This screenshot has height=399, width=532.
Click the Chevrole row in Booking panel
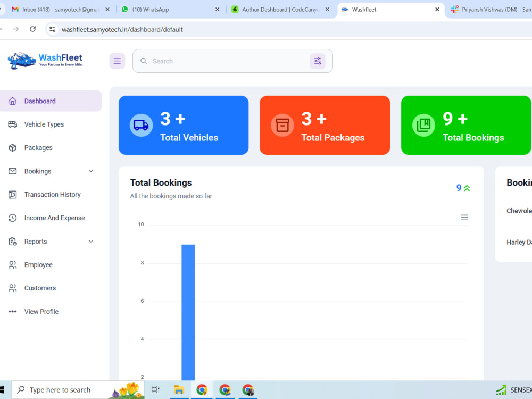pos(519,211)
